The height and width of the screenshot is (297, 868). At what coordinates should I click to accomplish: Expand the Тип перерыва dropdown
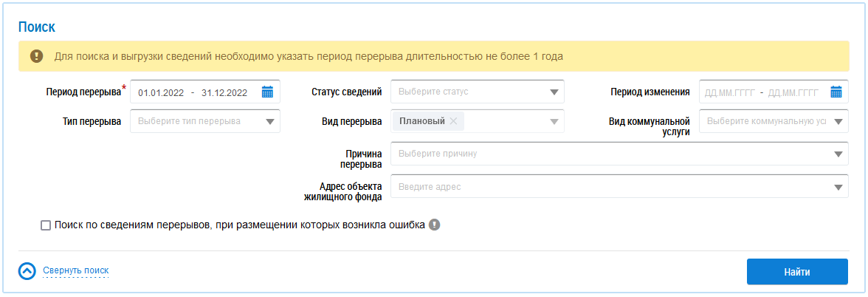click(x=269, y=121)
